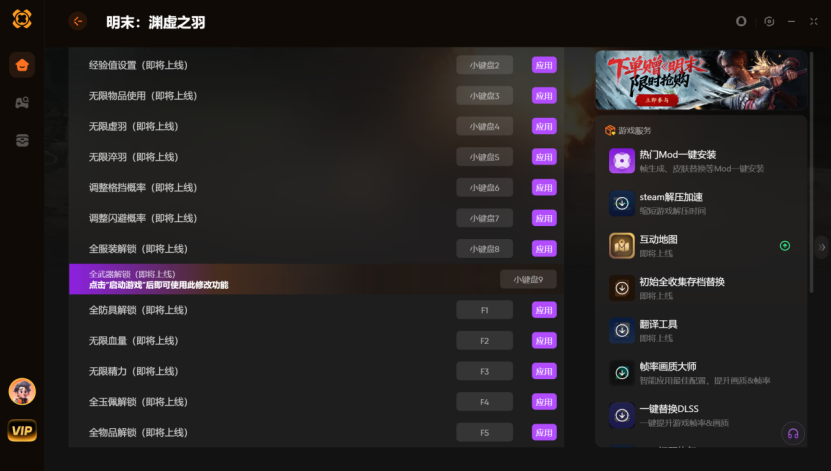The height and width of the screenshot is (471, 831).
Task: Apply the 经验值设置 cheat
Action: point(544,65)
